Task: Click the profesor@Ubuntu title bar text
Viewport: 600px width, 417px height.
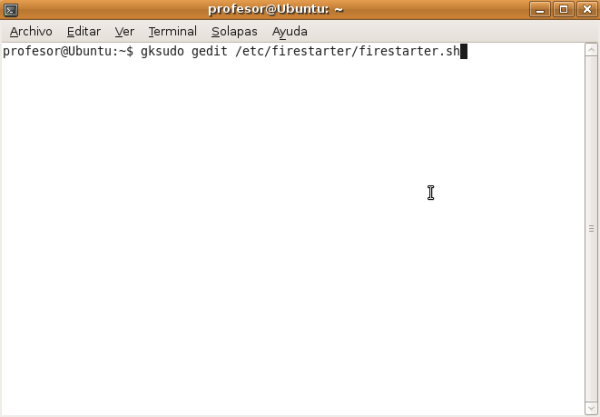Action: click(276, 9)
